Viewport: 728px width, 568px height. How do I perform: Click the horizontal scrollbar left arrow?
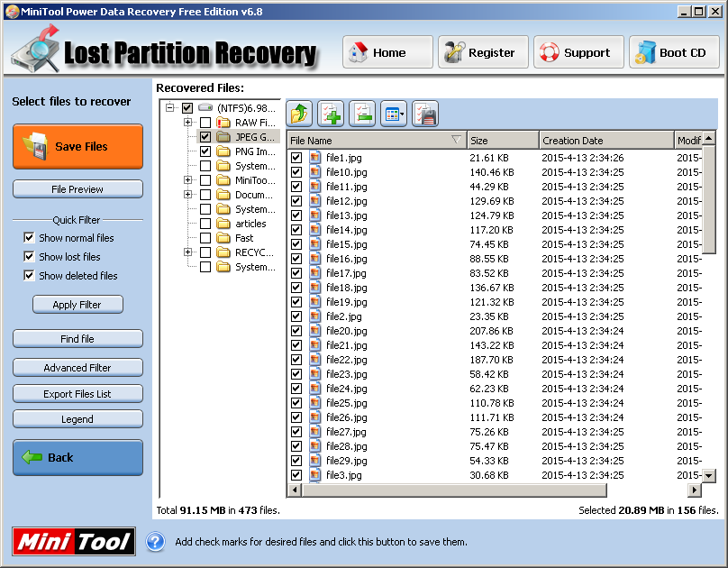[295, 490]
